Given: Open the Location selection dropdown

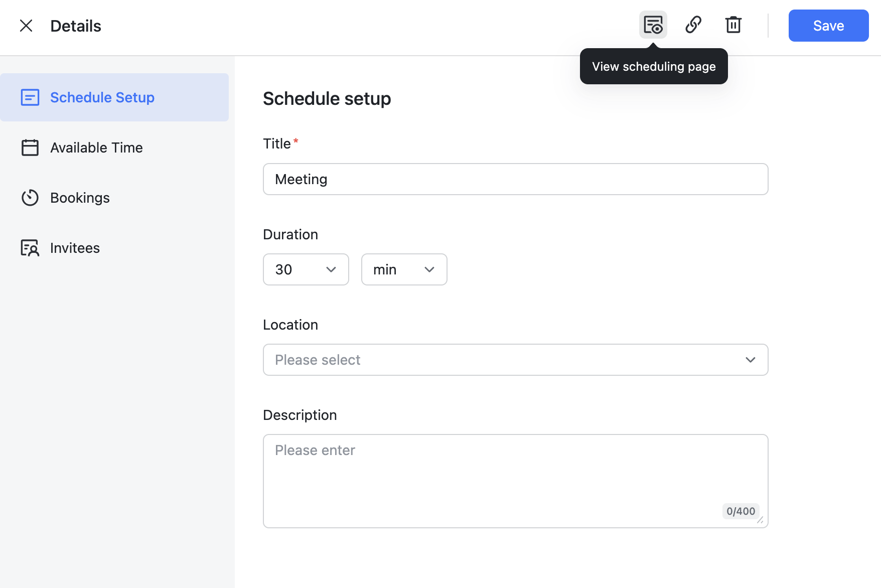Looking at the screenshot, I should 515,360.
